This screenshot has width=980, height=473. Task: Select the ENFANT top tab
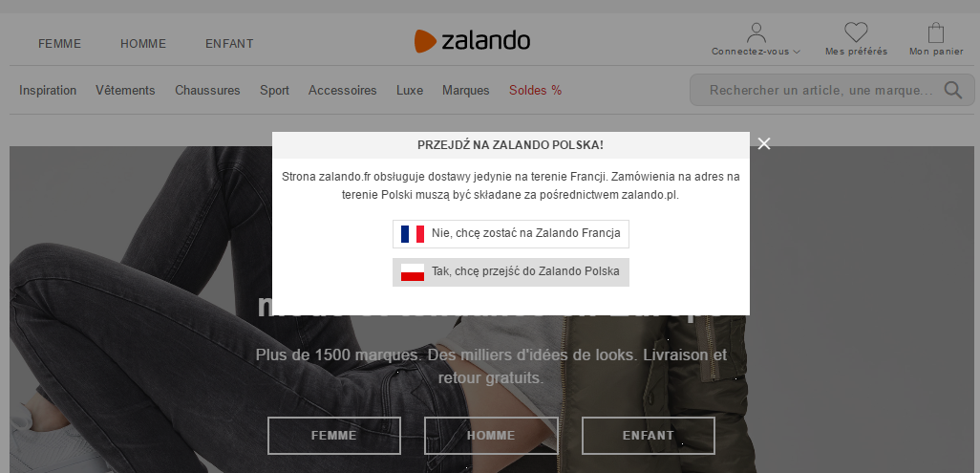229,44
